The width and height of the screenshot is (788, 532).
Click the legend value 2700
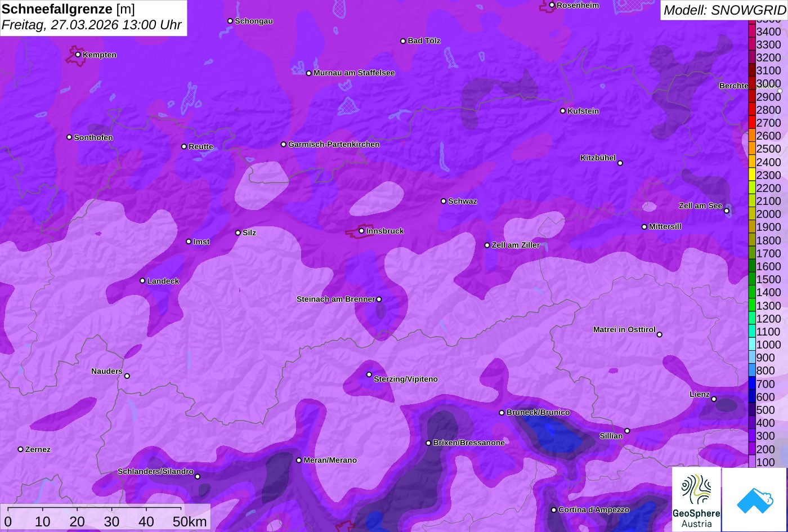769,123
